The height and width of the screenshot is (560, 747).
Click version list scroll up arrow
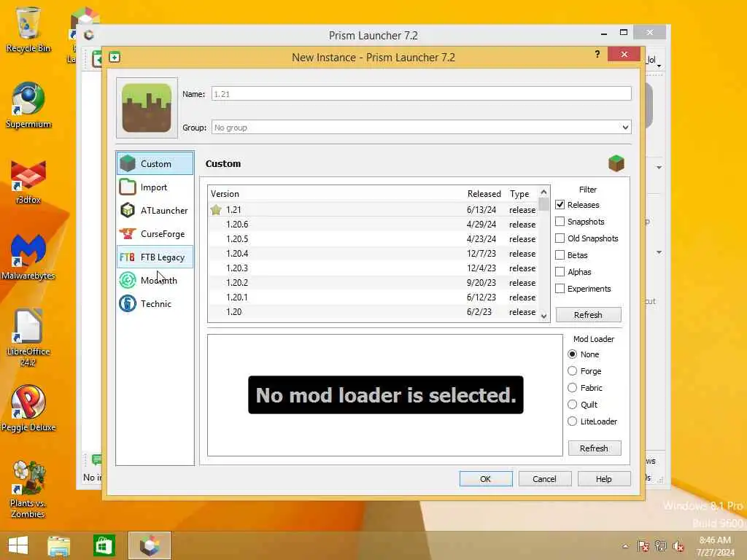[543, 192]
